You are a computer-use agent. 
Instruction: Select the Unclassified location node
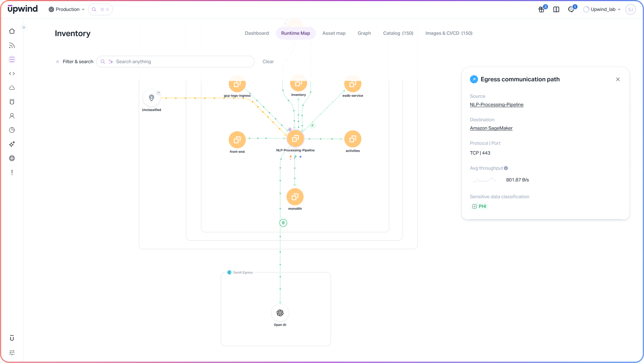pos(151,98)
